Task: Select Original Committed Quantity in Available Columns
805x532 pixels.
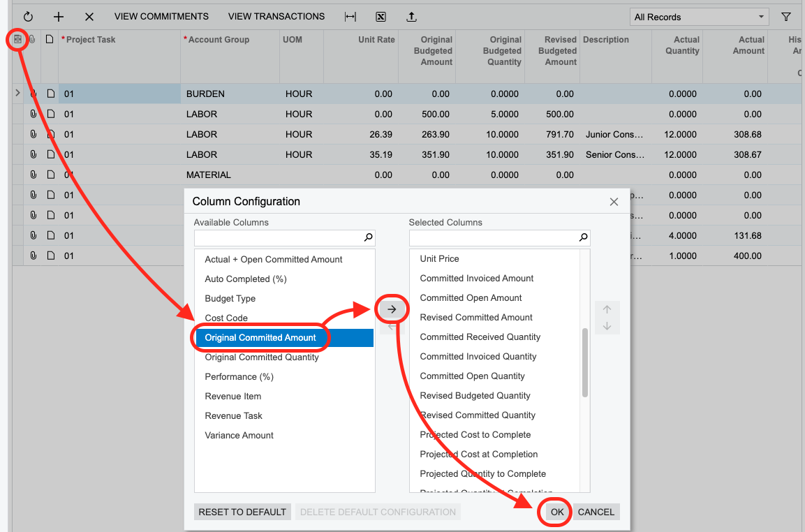Action: 262,357
